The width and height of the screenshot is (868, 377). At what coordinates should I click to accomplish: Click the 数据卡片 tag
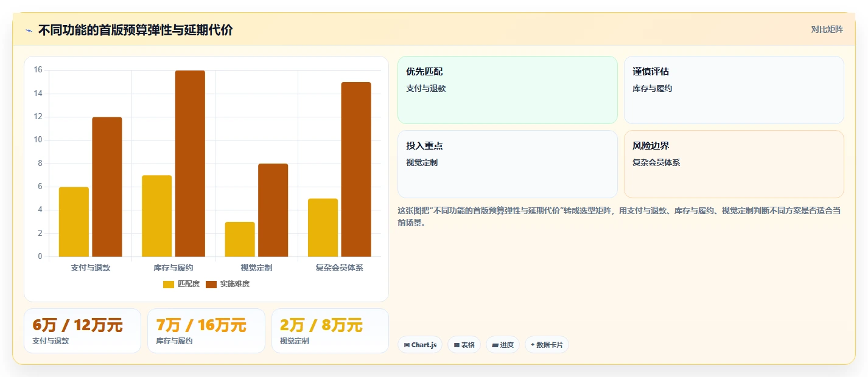click(547, 345)
